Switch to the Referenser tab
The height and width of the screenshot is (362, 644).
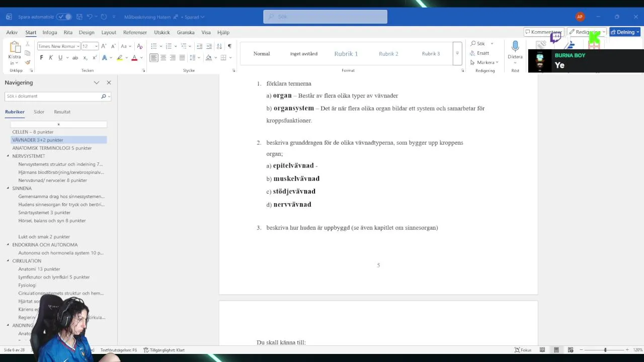135,32
